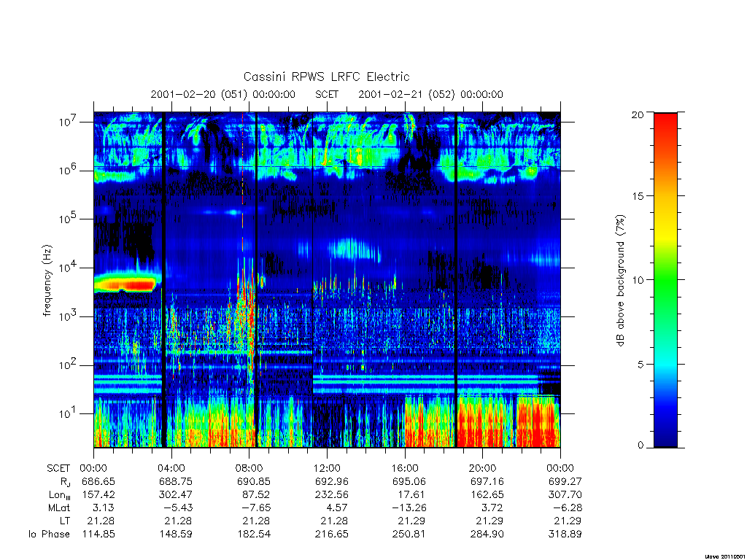Click the 'LT' row label
Screen dimensions: 747x560
point(65,521)
